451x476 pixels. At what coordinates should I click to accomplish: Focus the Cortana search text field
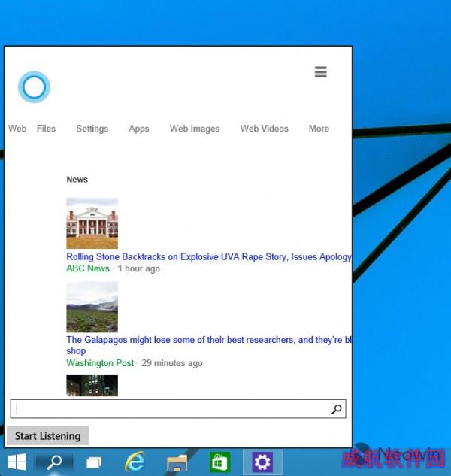click(178, 409)
